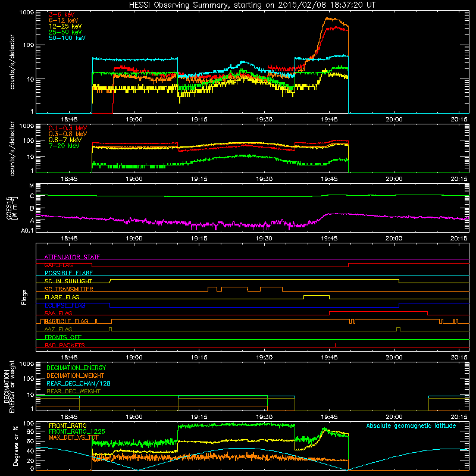
Task: Click the BAD_PACKETS flag label
Action: (x=65, y=345)
